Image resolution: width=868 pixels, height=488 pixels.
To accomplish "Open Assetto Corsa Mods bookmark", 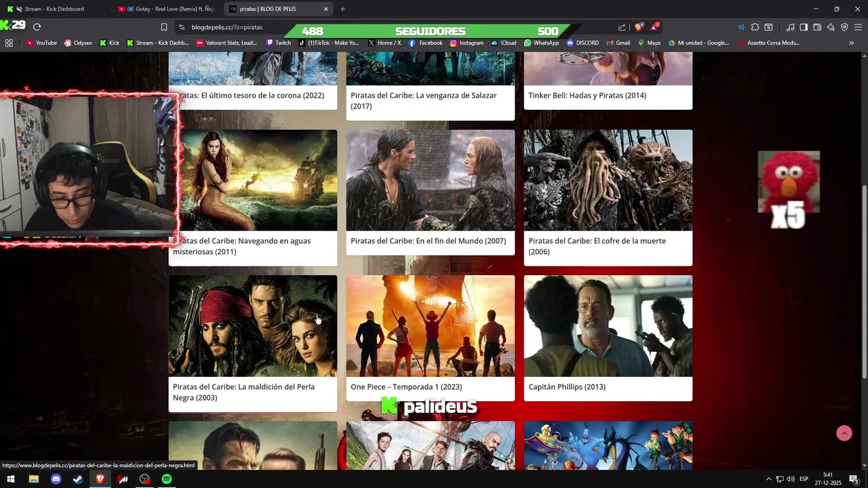I will [769, 43].
